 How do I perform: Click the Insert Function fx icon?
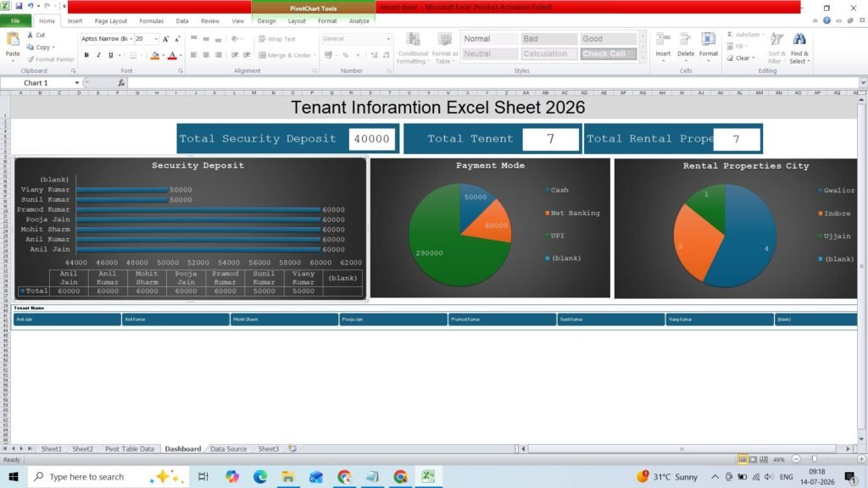tap(121, 83)
